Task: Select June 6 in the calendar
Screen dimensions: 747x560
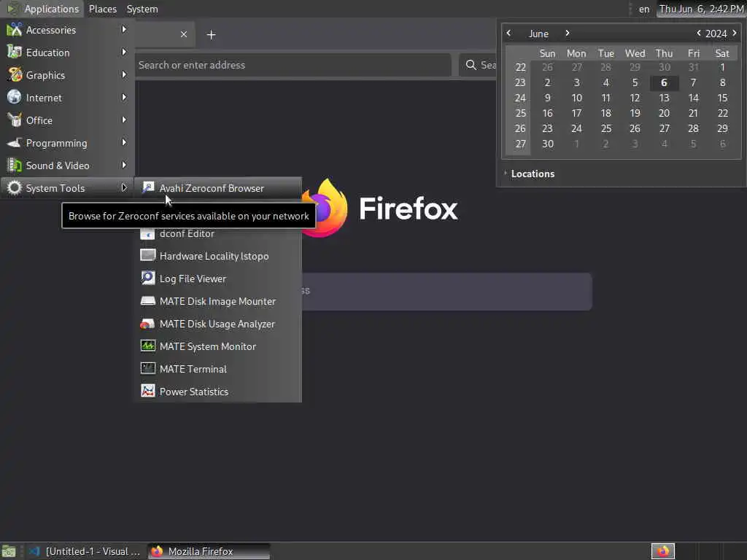Action: pos(664,82)
